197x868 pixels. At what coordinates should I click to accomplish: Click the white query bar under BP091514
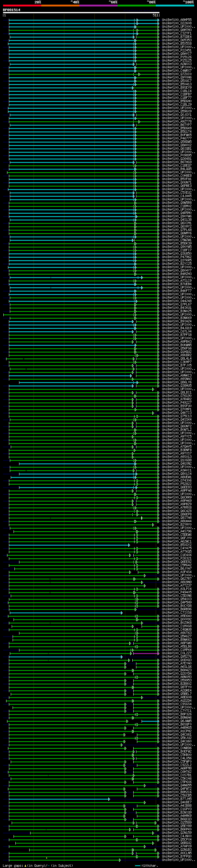pyautogui.click(x=81, y=12)
